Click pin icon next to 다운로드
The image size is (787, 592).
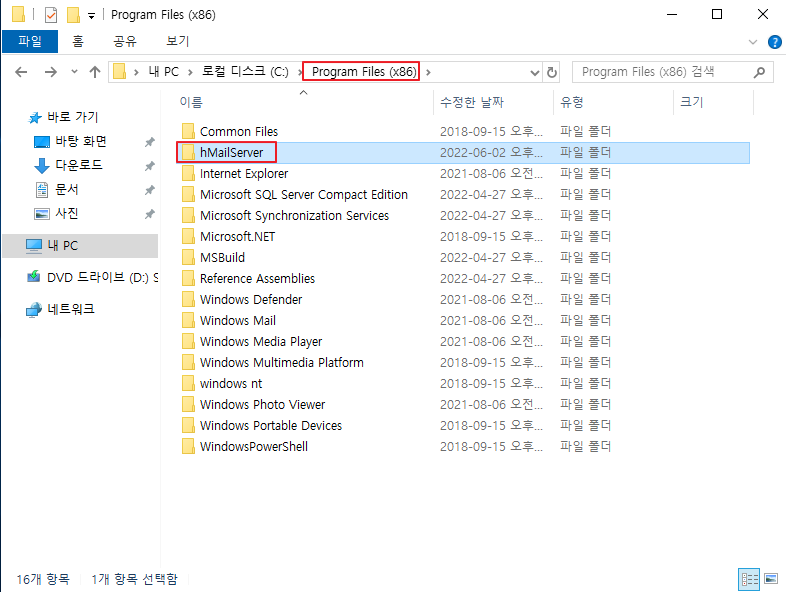[150, 166]
